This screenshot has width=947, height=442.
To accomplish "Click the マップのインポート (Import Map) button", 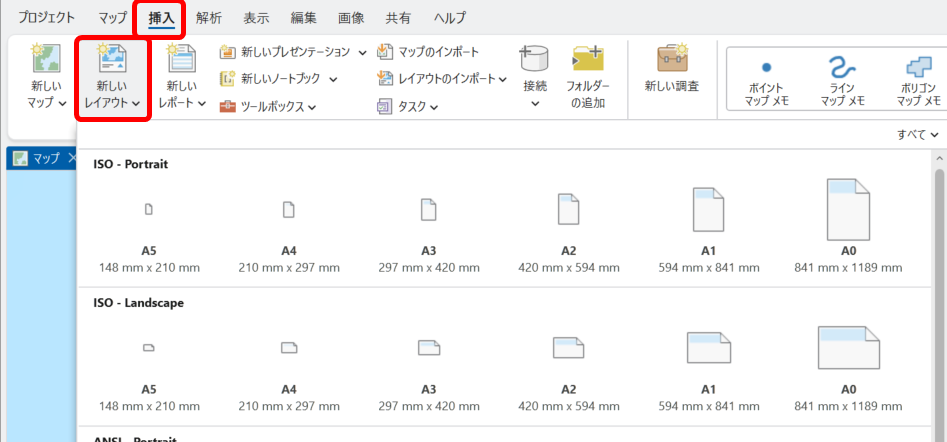I will click(428, 52).
